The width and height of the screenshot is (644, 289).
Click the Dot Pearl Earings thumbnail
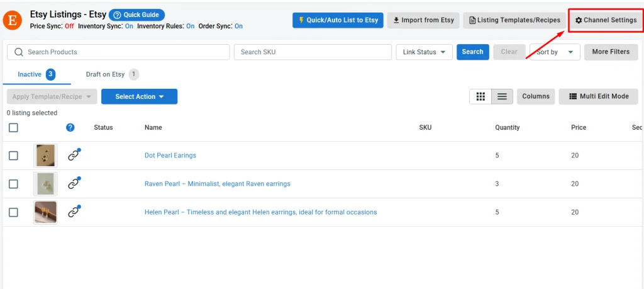click(x=45, y=156)
